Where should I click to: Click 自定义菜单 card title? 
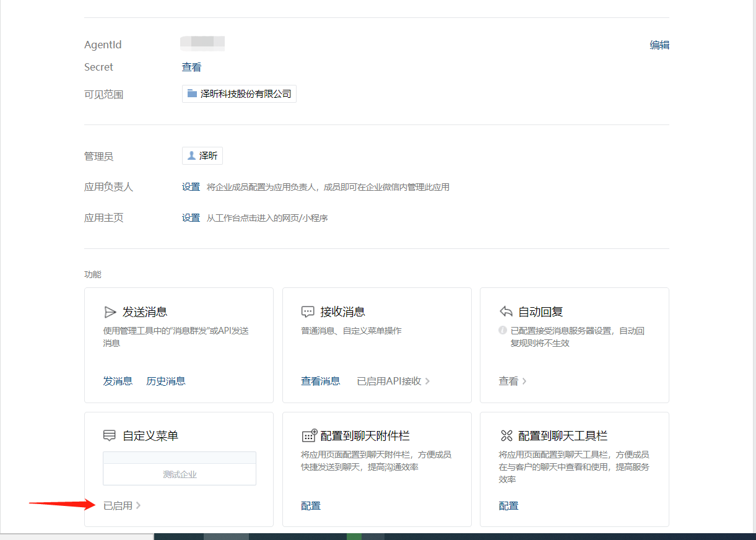coord(150,436)
